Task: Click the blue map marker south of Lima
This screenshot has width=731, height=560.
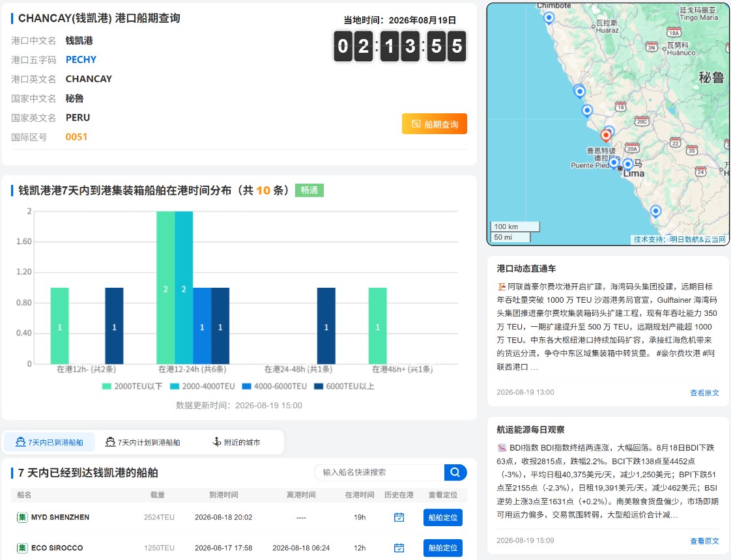Action: pos(655,211)
